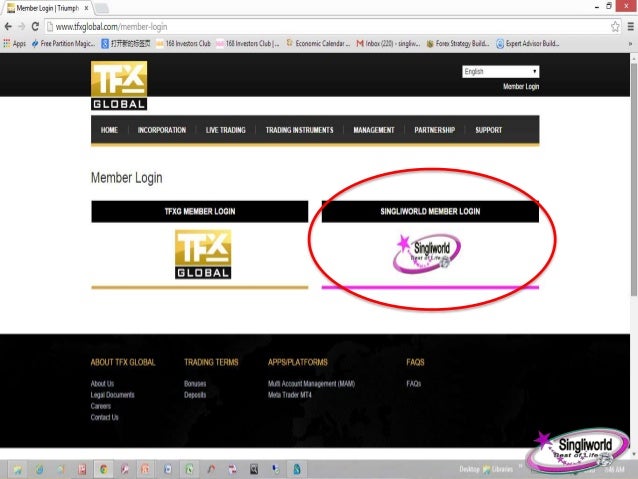Viewport: 638px width, 479px height.
Task: Open the Forex Strategy Build bookmark
Action: [x=458, y=43]
